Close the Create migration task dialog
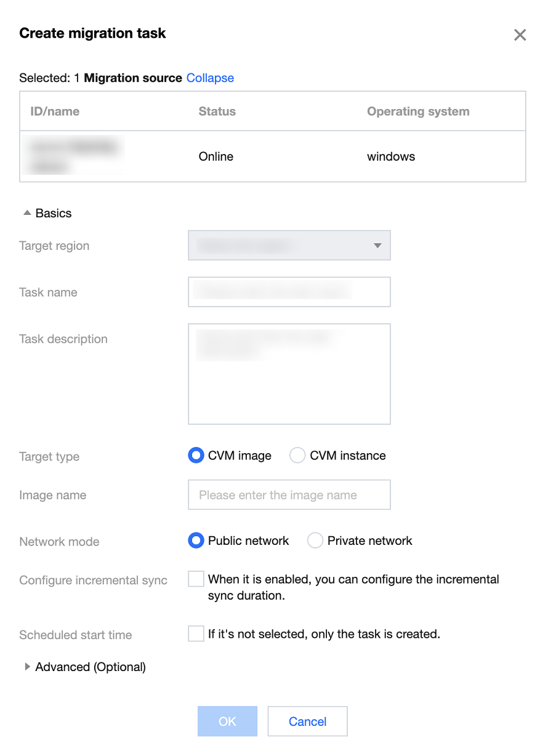540x756 pixels. click(520, 35)
